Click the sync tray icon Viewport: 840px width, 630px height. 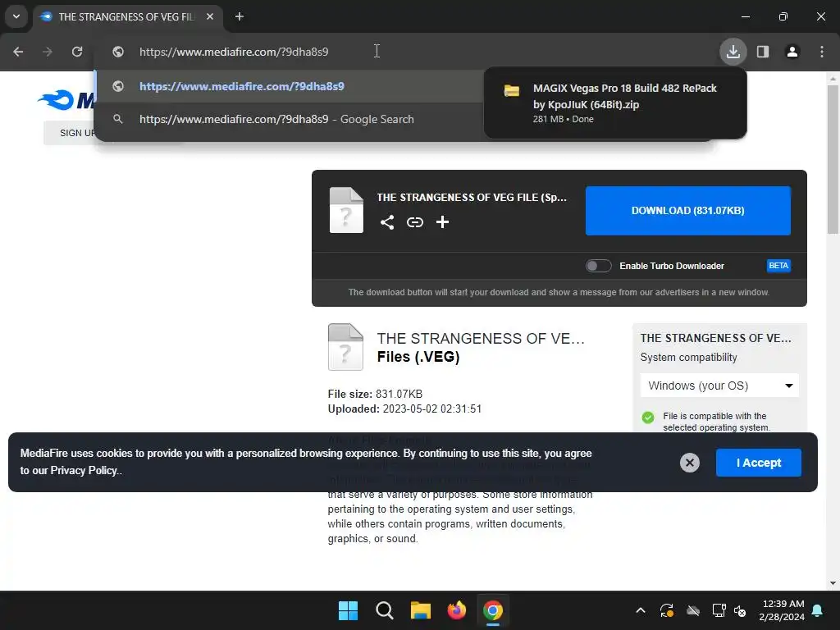click(x=666, y=610)
